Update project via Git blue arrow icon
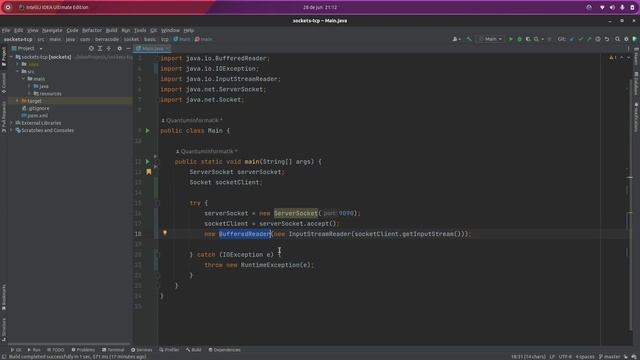Viewport: 640px width, 360px height. point(572,39)
